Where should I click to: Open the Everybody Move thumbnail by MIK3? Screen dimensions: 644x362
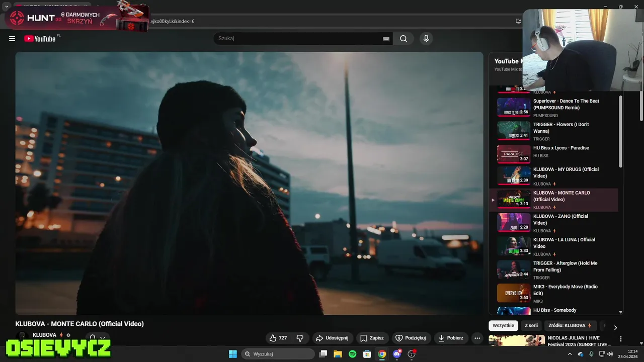coord(514,293)
